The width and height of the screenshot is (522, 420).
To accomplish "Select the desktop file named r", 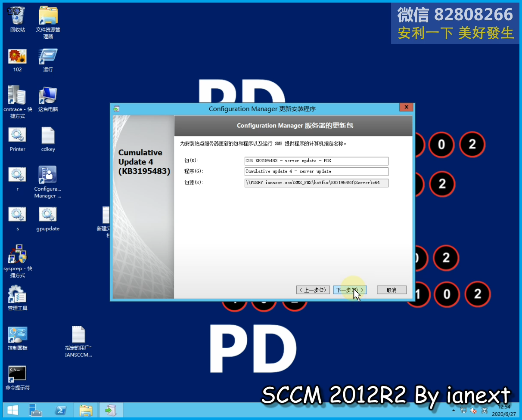I will [18, 179].
